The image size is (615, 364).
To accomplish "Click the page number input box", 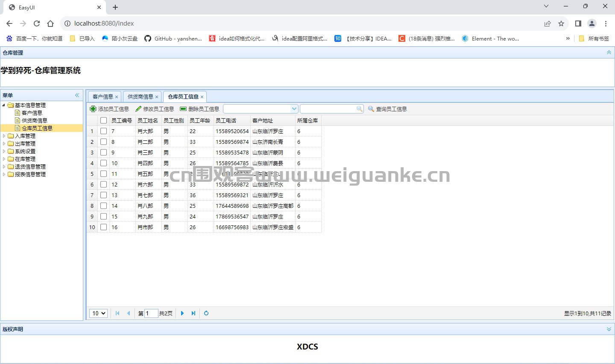I will coord(151,313).
